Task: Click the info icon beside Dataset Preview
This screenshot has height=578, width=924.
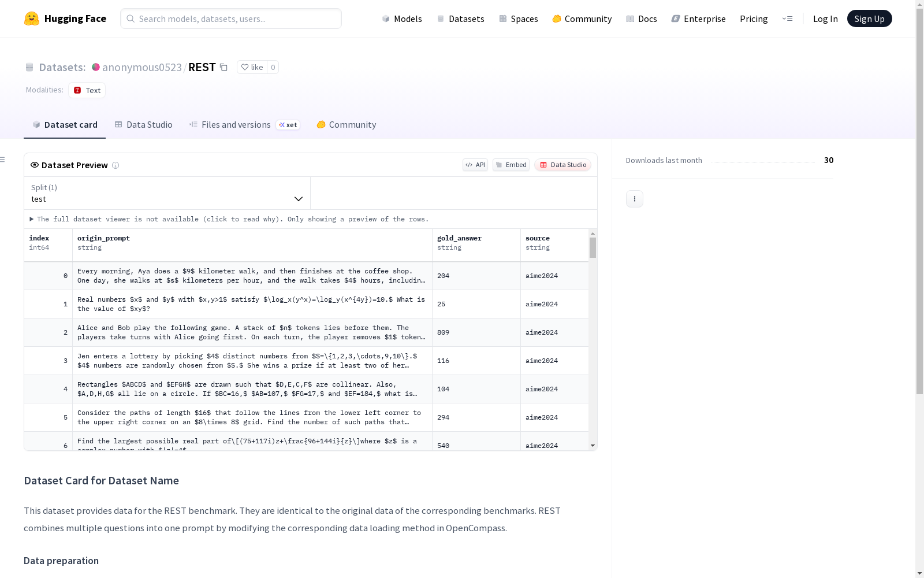Action: point(115,165)
